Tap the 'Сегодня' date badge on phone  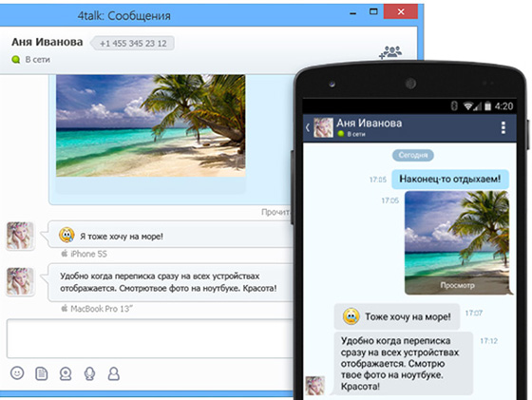[x=413, y=155]
